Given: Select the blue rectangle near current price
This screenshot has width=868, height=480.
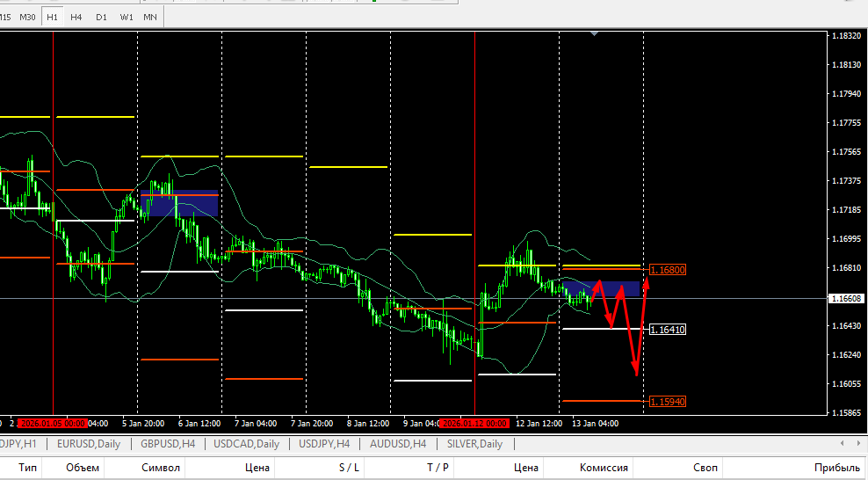Looking at the screenshot, I should [x=601, y=288].
